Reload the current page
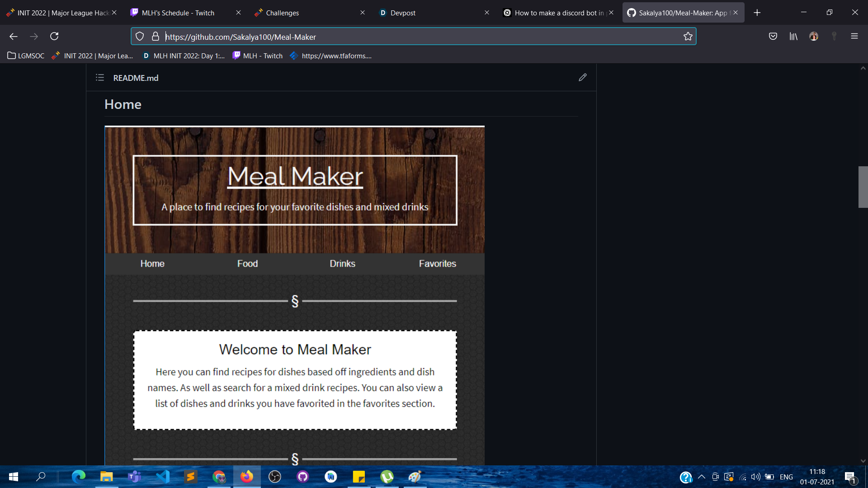The width and height of the screenshot is (868, 488). pyautogui.click(x=54, y=37)
